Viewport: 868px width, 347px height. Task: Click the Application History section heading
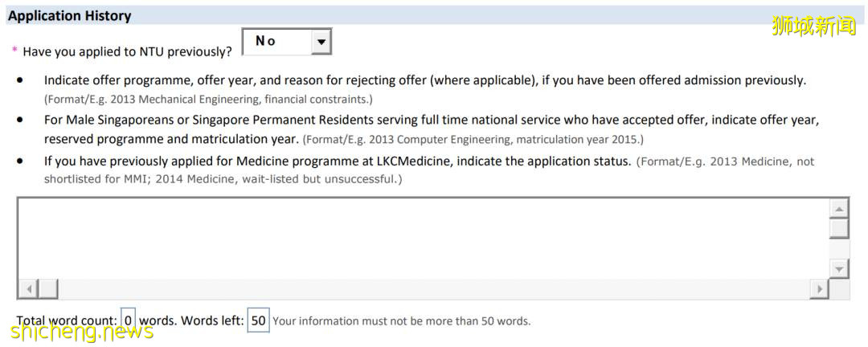(x=70, y=15)
